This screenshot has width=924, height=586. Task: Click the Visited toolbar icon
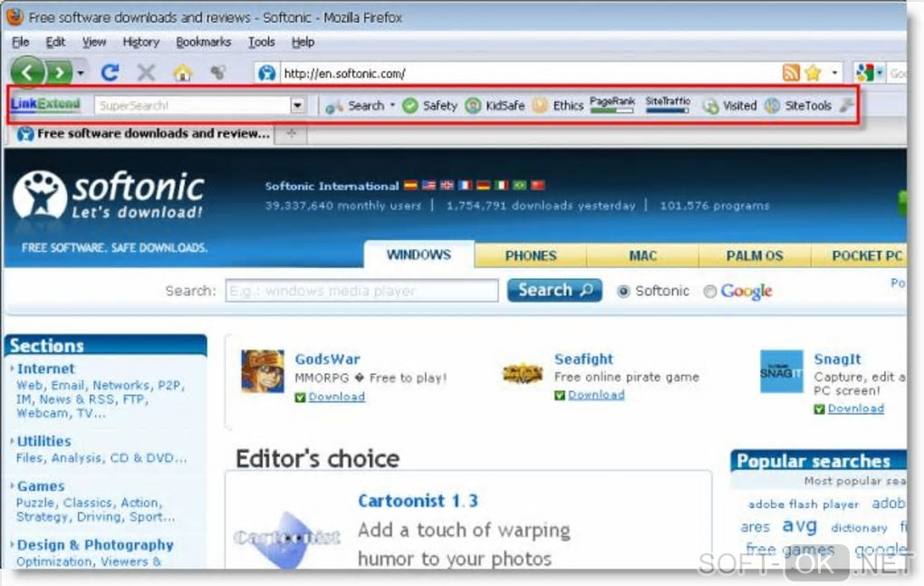click(711, 105)
